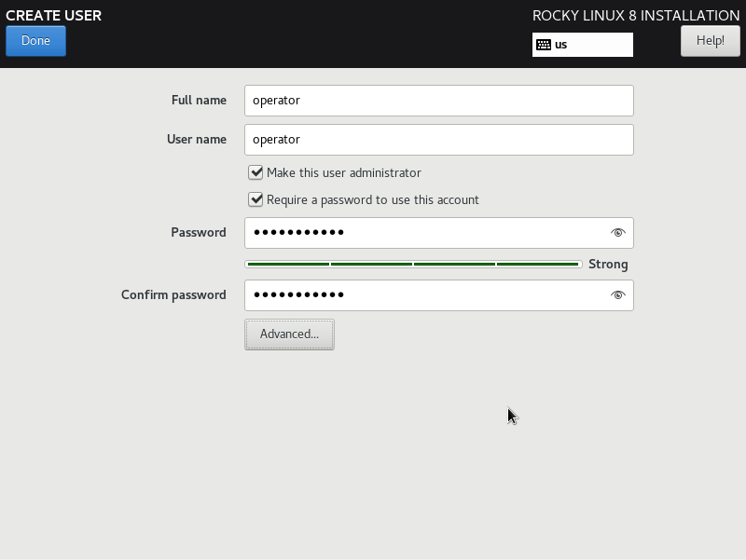Click the CREATE USER heading

coord(54,16)
